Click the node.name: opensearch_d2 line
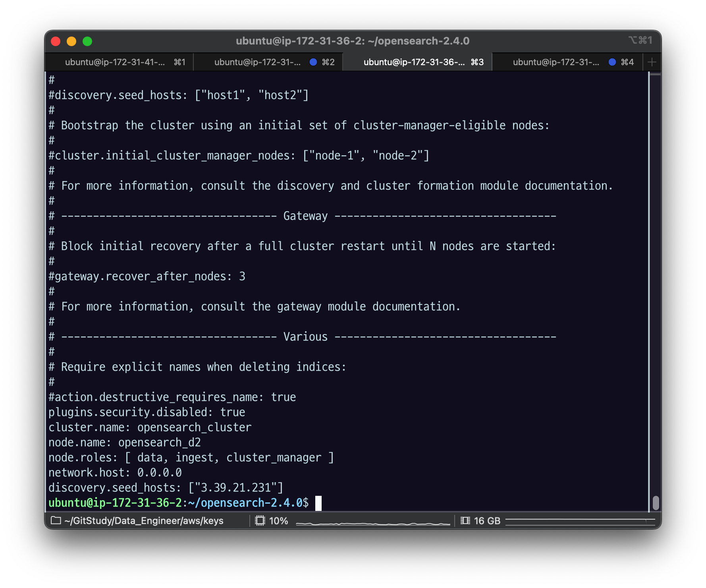The height and width of the screenshot is (588, 706). (x=125, y=442)
